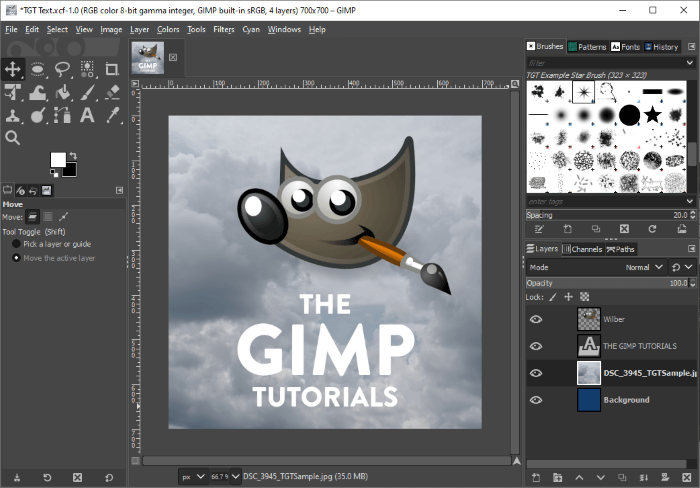Open the Layer menu
This screenshot has width=700, height=488.
[139, 29]
